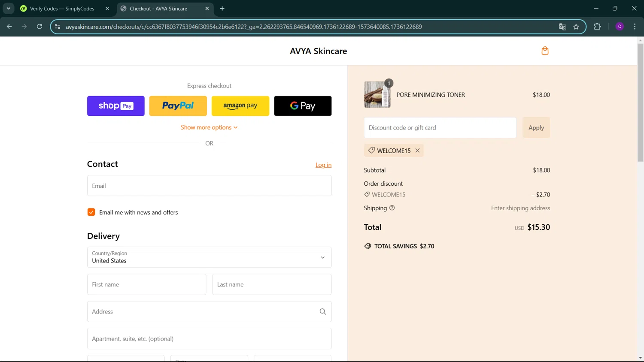Open the shopping bag cart icon

click(x=545, y=51)
